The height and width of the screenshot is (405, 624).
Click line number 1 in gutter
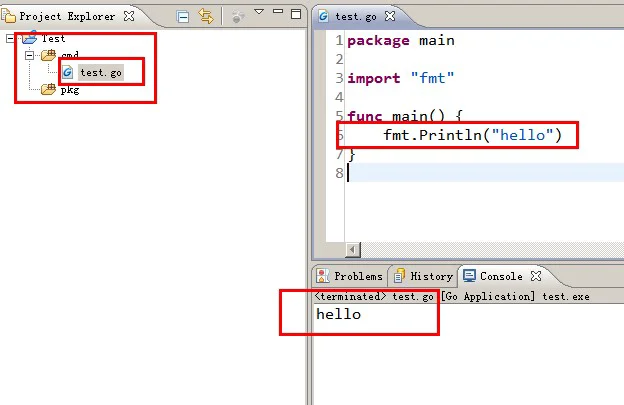click(339, 41)
